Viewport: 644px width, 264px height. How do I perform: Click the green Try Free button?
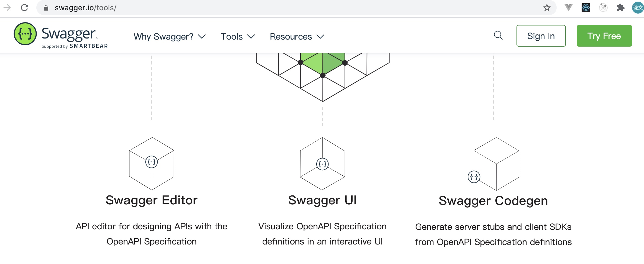tap(604, 36)
